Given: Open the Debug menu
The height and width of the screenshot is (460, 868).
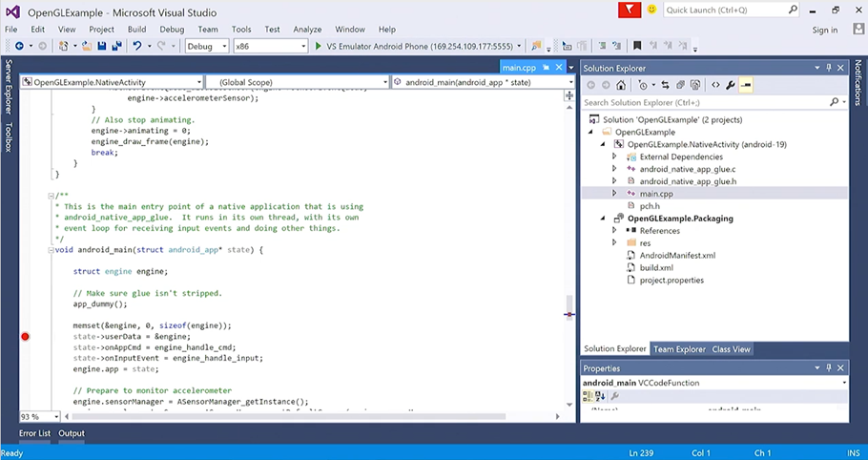Looking at the screenshot, I should pos(172,30).
